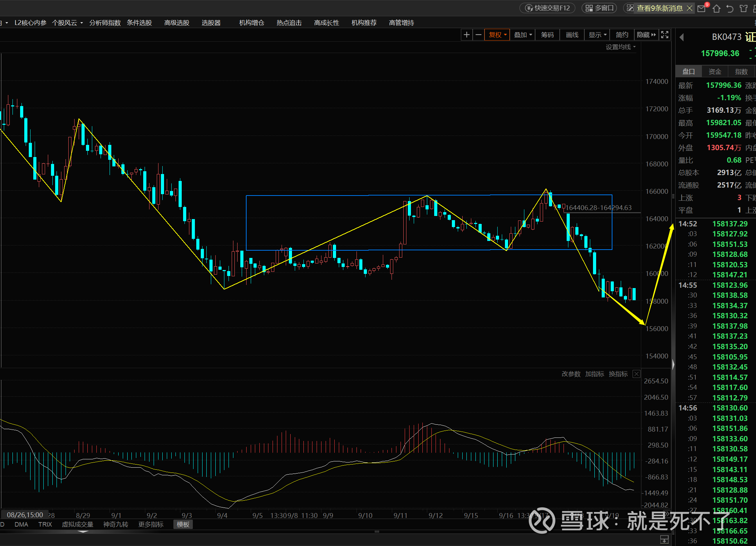Switch to the 资金 tab
This screenshot has width=756, height=546.
(715, 71)
